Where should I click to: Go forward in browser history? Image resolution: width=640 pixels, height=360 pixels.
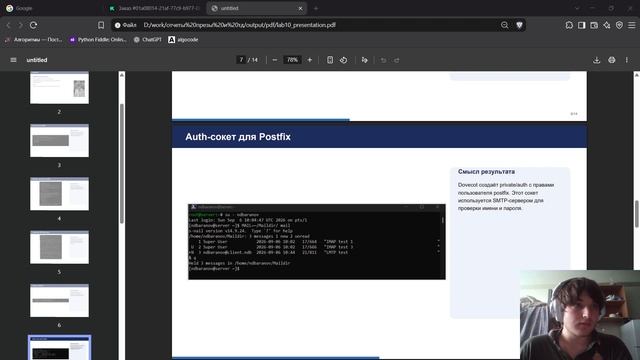pyautogui.click(x=20, y=25)
